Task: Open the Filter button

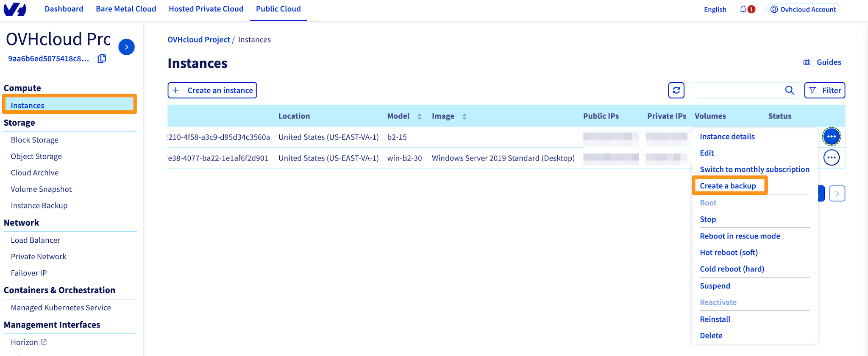Action: [x=825, y=90]
